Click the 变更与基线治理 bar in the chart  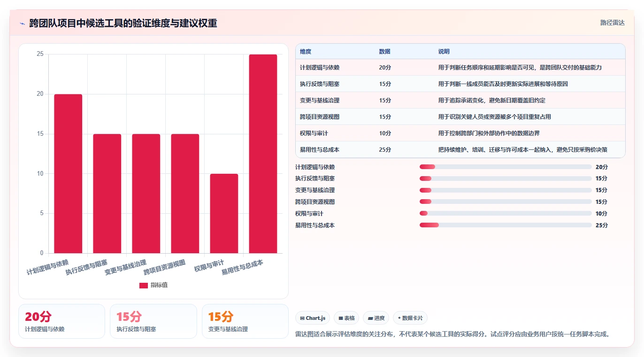coord(146,194)
